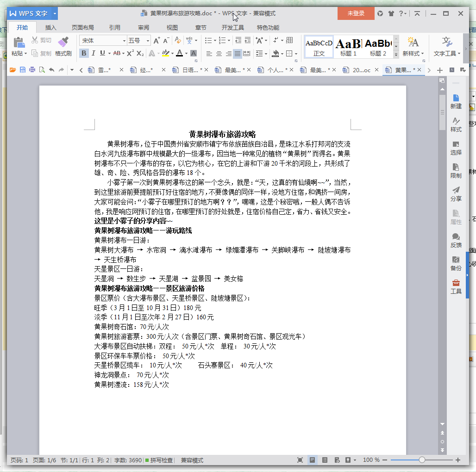This screenshot has width=476, height=472.
Task: Toggle Italic formatting button
Action: click(93, 53)
